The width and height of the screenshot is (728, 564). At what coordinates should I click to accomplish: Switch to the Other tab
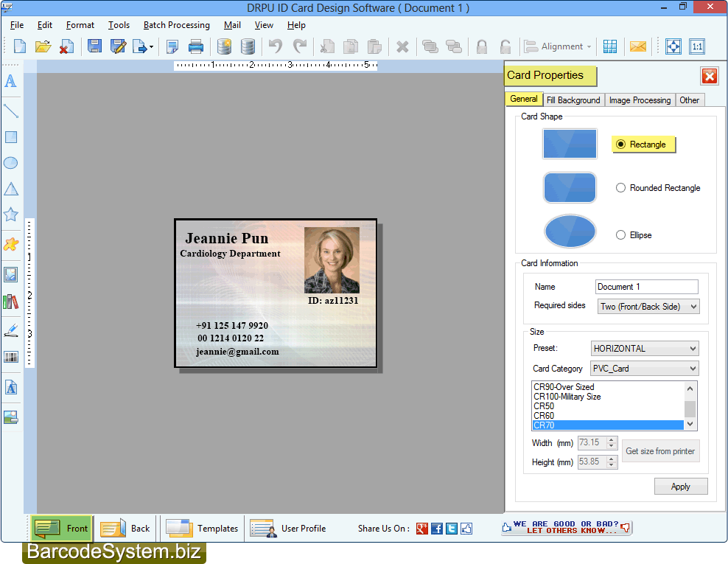pos(690,100)
